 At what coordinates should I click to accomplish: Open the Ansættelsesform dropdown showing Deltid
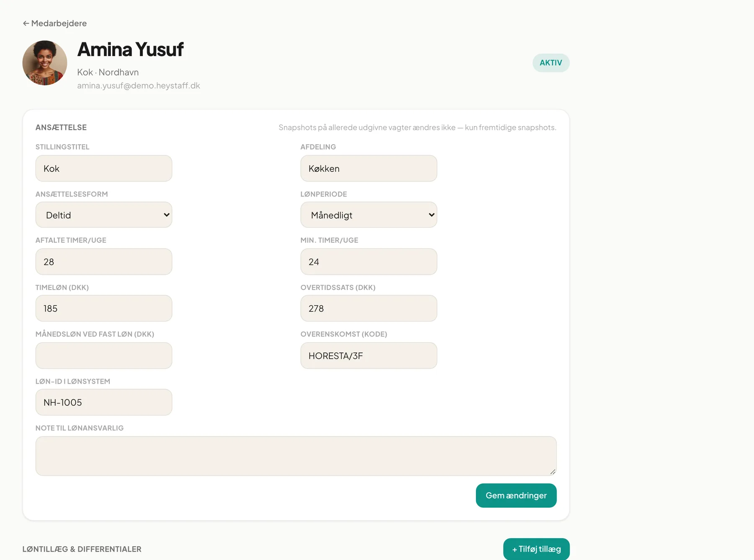point(104,215)
